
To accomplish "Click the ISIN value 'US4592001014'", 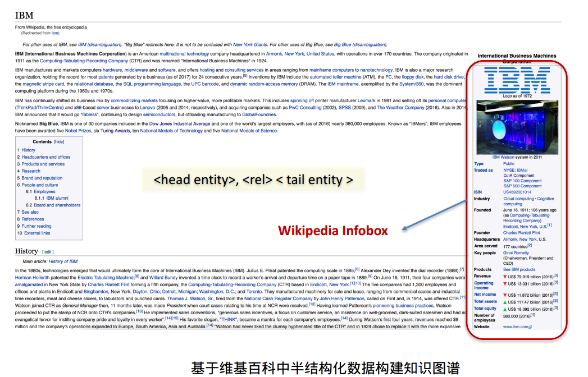I will (x=517, y=192).
